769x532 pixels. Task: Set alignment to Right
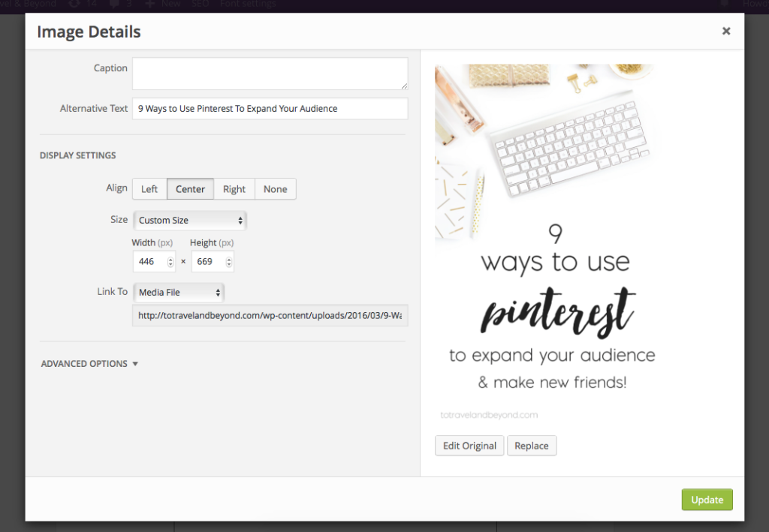(x=234, y=189)
